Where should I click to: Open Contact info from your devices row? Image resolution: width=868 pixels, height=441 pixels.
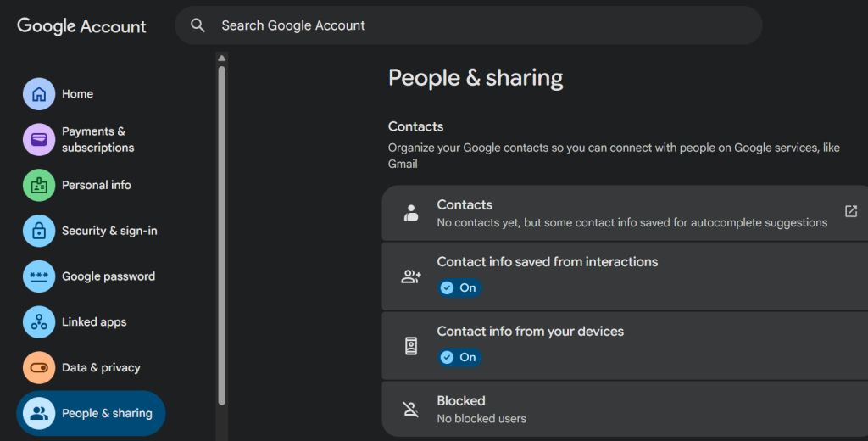click(x=625, y=346)
